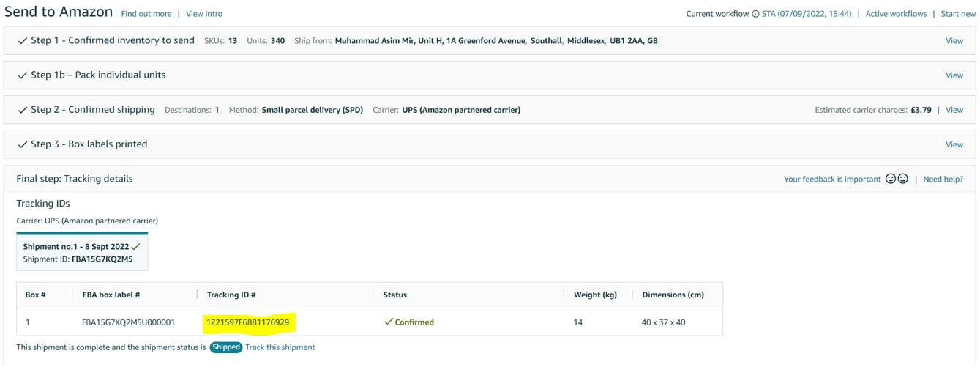980x370 pixels.
Task: Click the Step 2 confirmed shipping checkmark
Action: point(23,110)
